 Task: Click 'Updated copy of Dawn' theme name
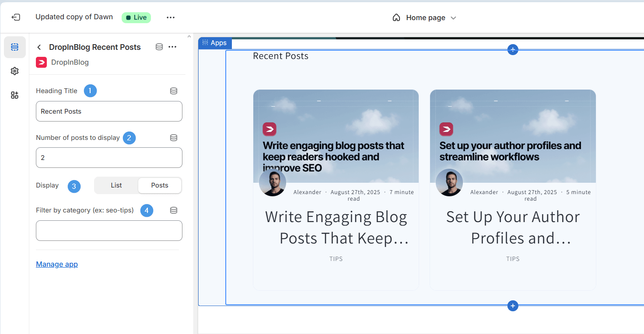coord(74,17)
